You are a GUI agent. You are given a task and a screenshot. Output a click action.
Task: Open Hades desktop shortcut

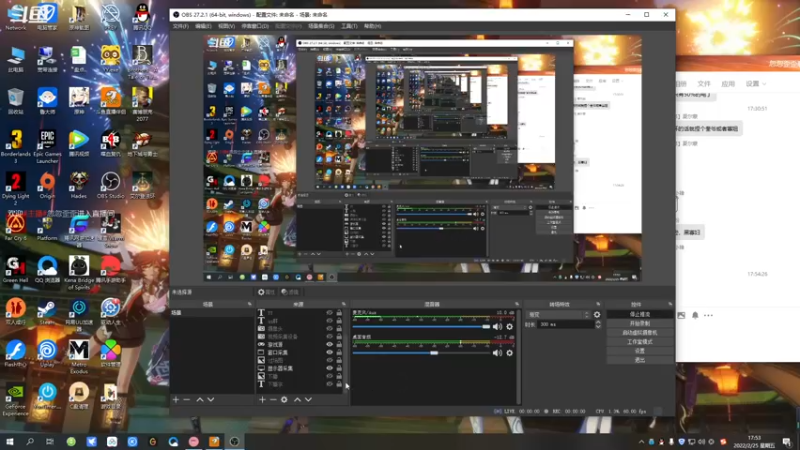click(x=79, y=186)
